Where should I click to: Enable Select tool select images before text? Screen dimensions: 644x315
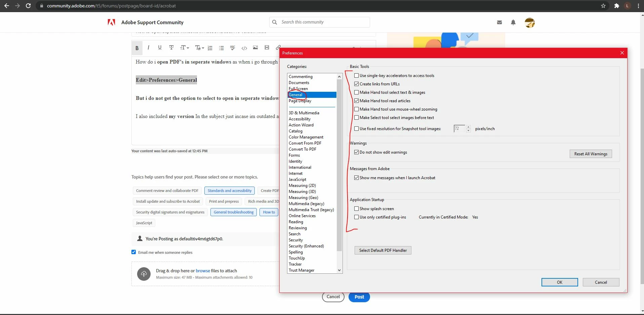pyautogui.click(x=357, y=118)
